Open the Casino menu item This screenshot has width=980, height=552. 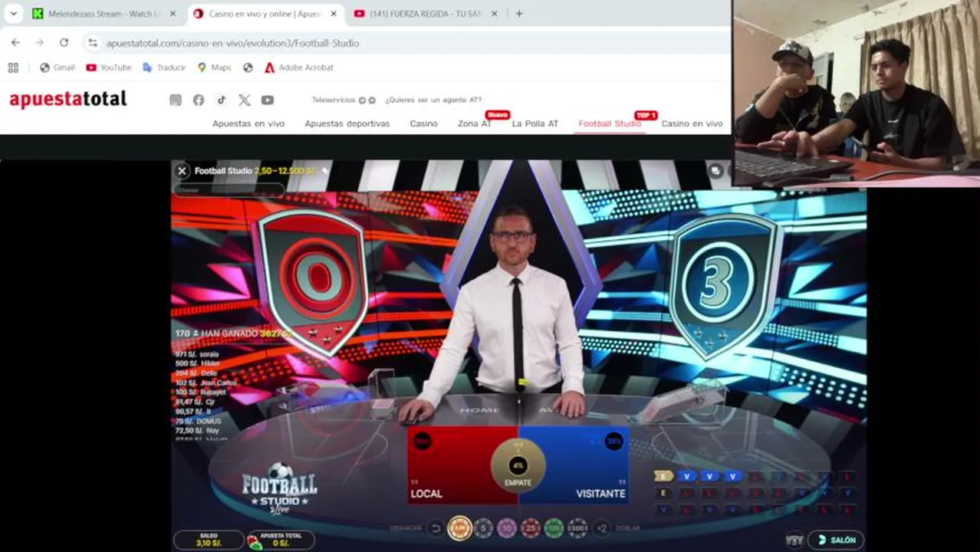point(423,123)
